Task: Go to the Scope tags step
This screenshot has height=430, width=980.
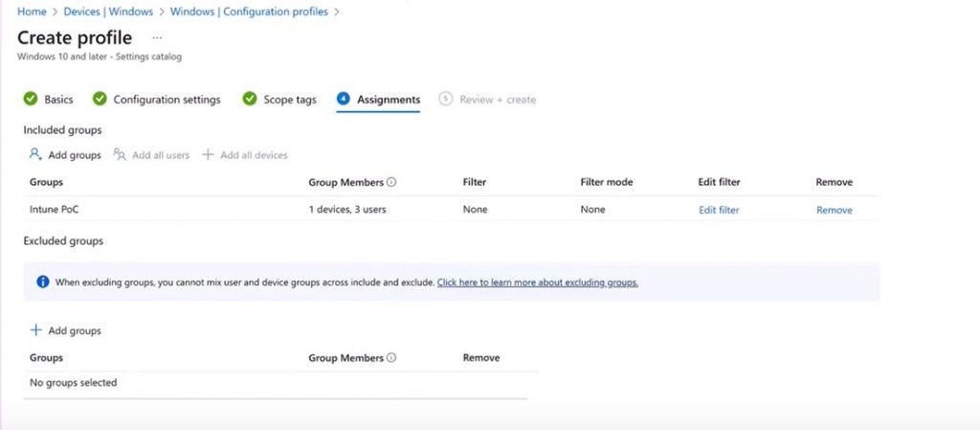Action: (289, 100)
